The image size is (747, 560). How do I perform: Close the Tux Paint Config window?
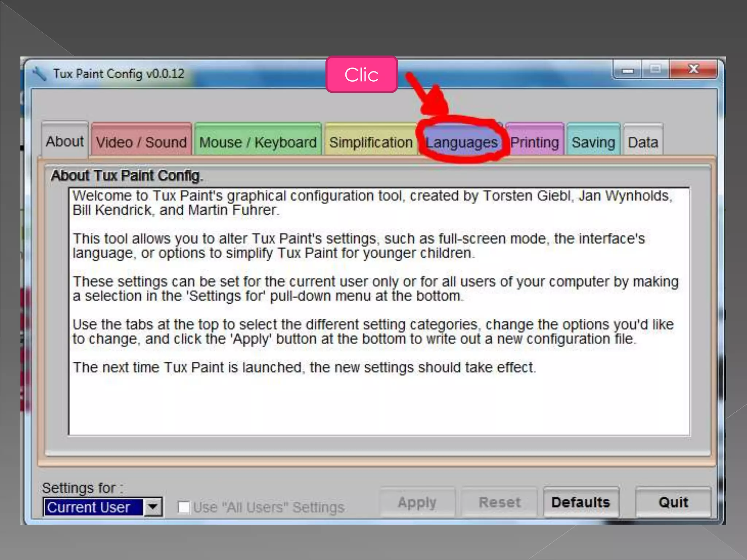tap(693, 69)
